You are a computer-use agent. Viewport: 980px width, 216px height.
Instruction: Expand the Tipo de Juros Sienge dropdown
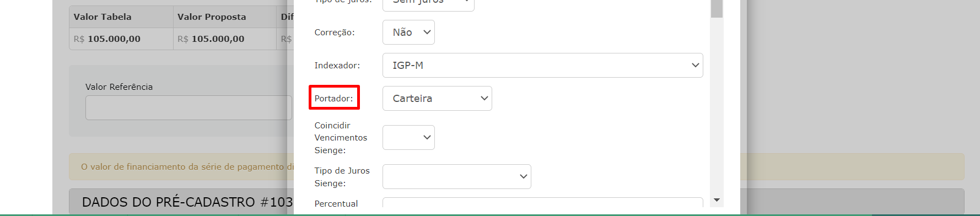[x=456, y=177]
